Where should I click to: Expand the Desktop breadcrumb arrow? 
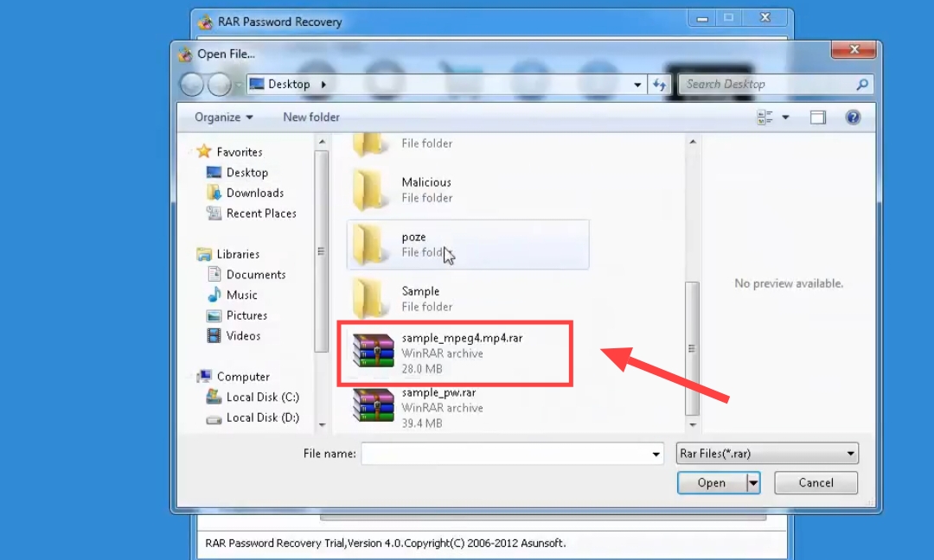pyautogui.click(x=323, y=85)
